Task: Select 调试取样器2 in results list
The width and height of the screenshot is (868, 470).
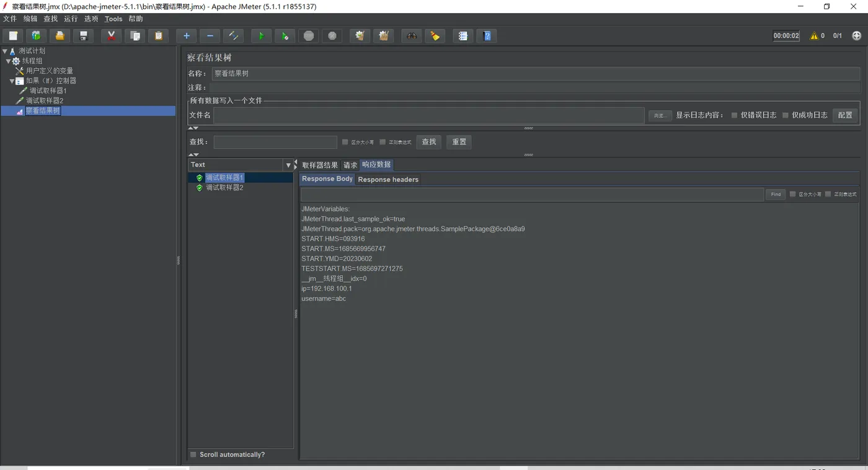Action: coord(224,188)
